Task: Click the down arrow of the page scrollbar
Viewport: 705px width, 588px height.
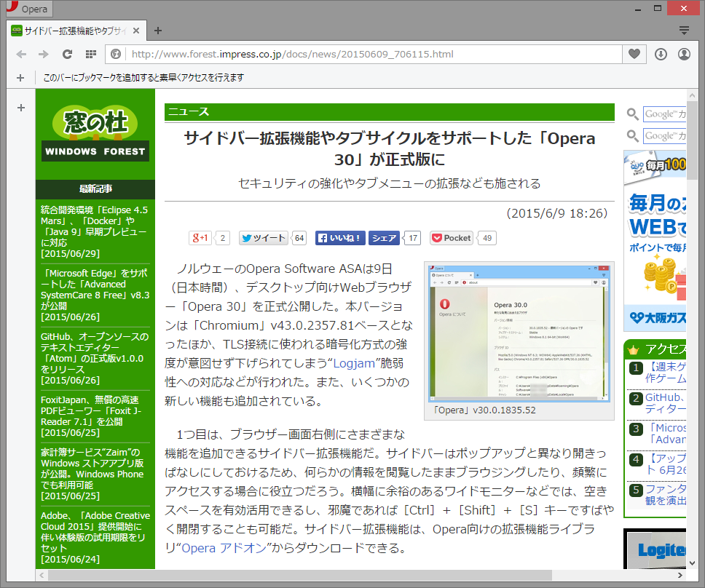Action: (x=693, y=561)
